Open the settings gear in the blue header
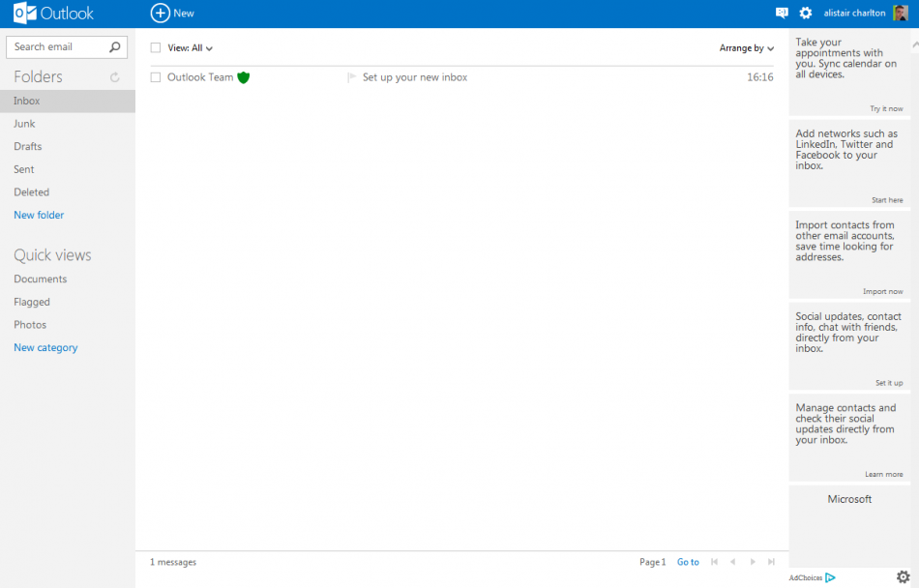This screenshot has width=919, height=588. coord(806,13)
